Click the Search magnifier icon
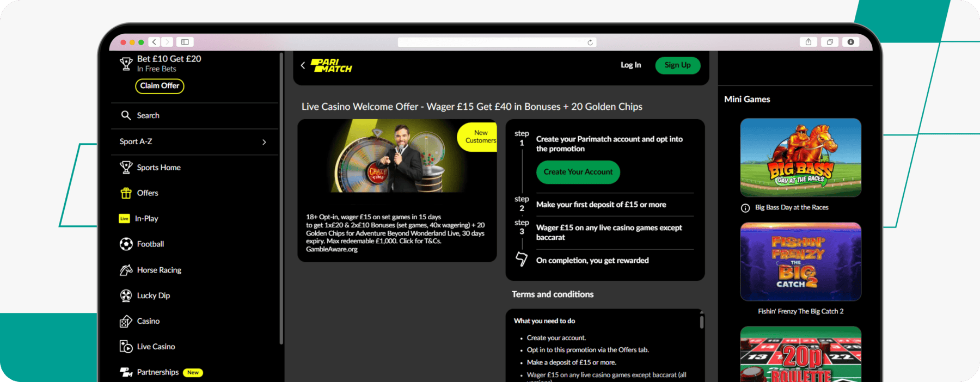Viewport: 980px width, 382px height. click(126, 115)
